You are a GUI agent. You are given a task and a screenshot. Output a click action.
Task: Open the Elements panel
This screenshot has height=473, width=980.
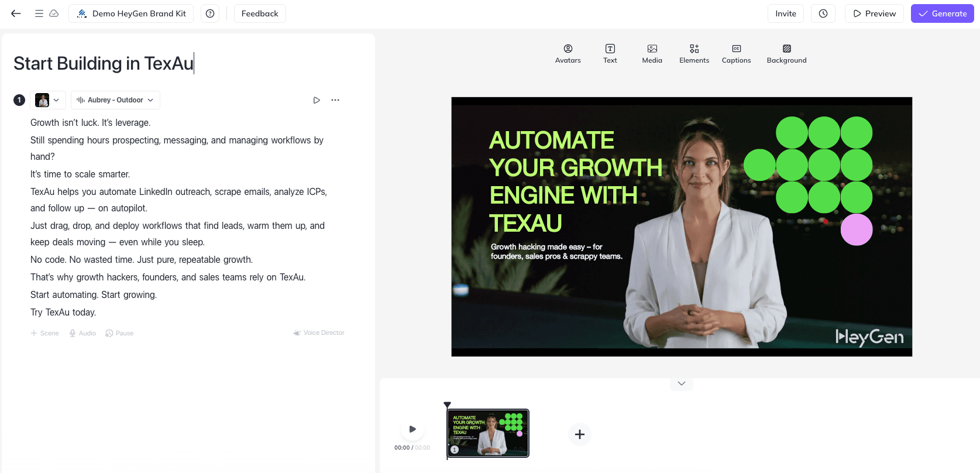(694, 53)
